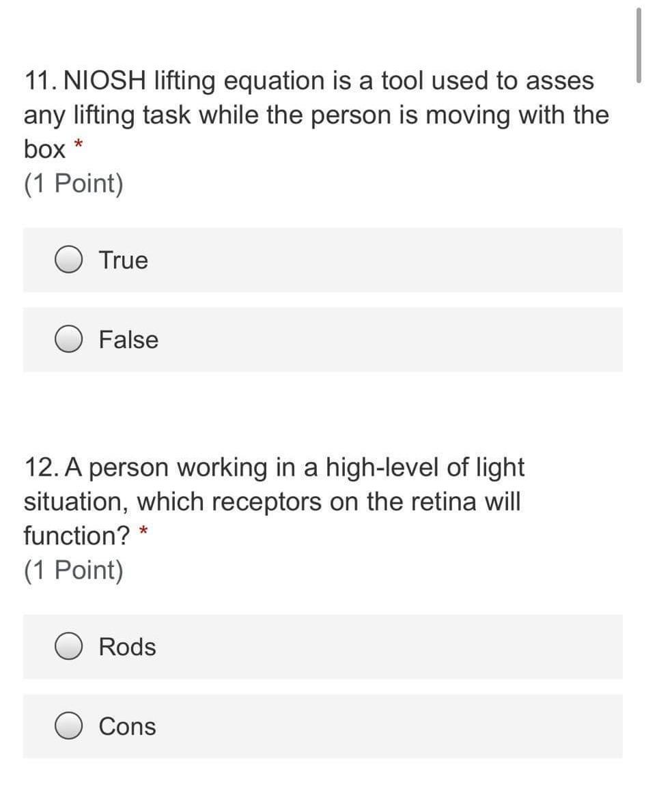Image resolution: width=646 pixels, height=812 pixels.
Task: Click the Rods answer row
Action: (x=323, y=646)
